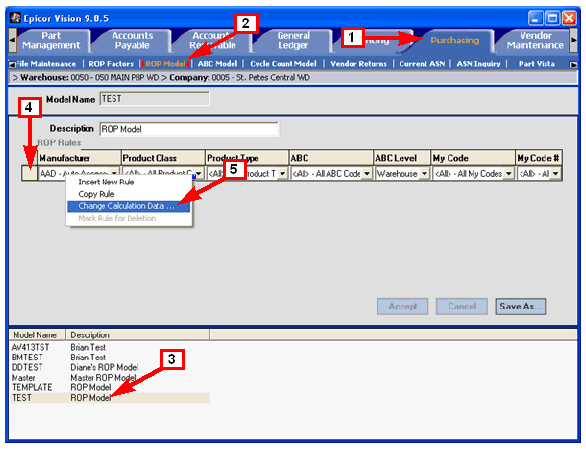Select the TEMPLATE model row

tap(110, 387)
